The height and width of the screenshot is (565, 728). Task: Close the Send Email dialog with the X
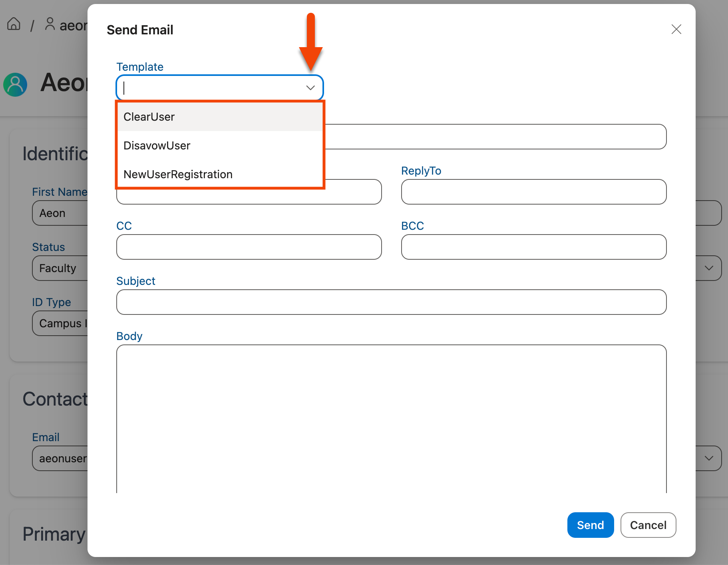click(x=676, y=29)
